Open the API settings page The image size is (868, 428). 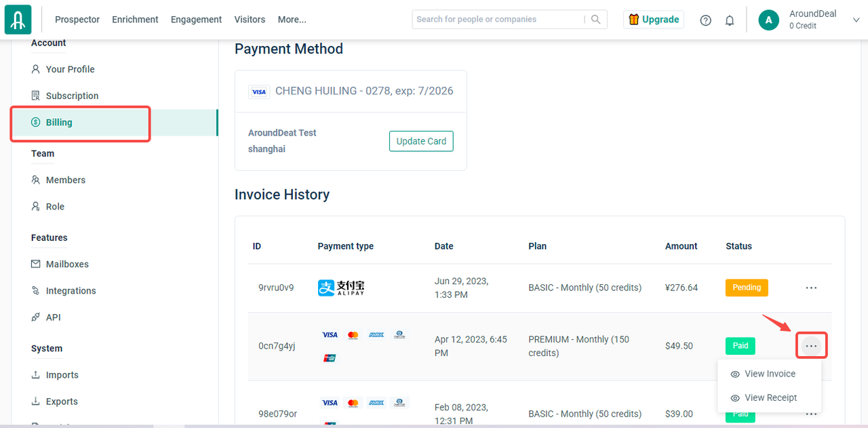(x=53, y=317)
